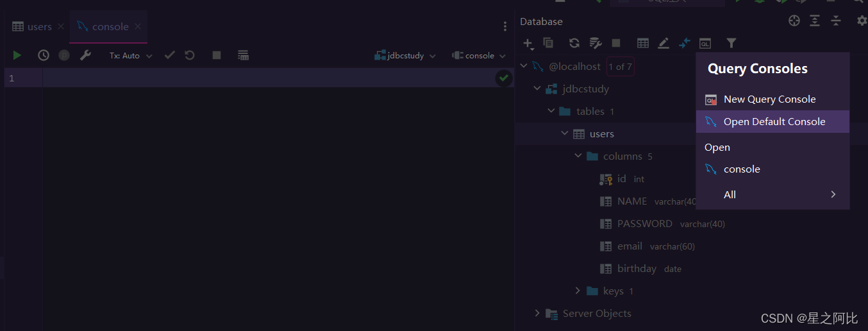Open console settings wrench icon
Image resolution: width=868 pixels, height=331 pixels.
85,55
